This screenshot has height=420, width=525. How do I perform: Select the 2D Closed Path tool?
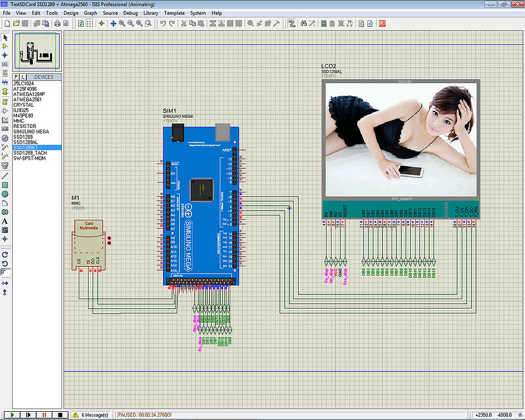5,212
